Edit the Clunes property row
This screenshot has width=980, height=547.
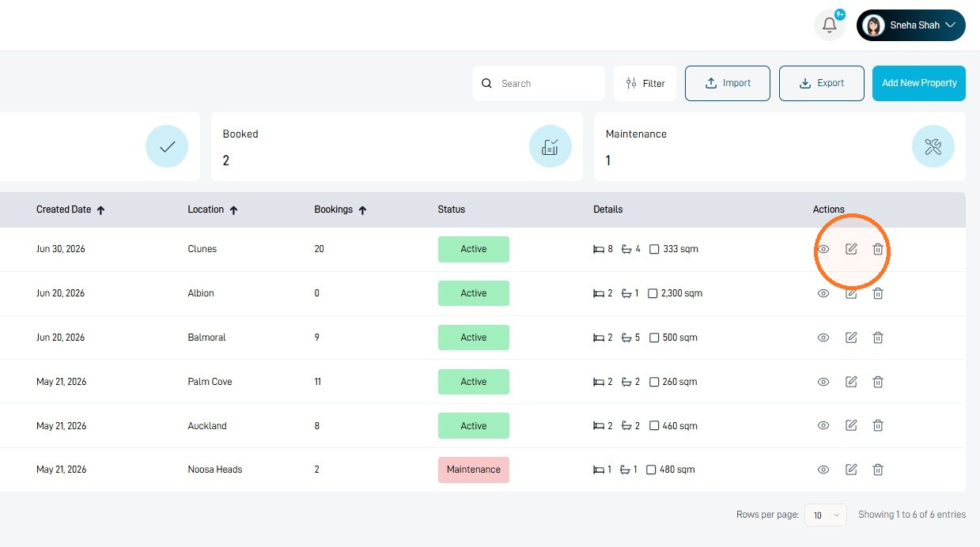pos(851,249)
